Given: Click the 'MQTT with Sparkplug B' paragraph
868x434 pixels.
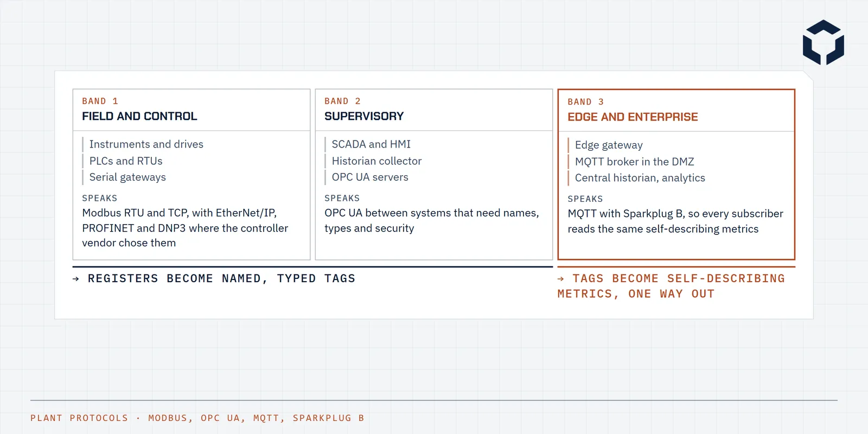Looking at the screenshot, I should click(x=675, y=221).
